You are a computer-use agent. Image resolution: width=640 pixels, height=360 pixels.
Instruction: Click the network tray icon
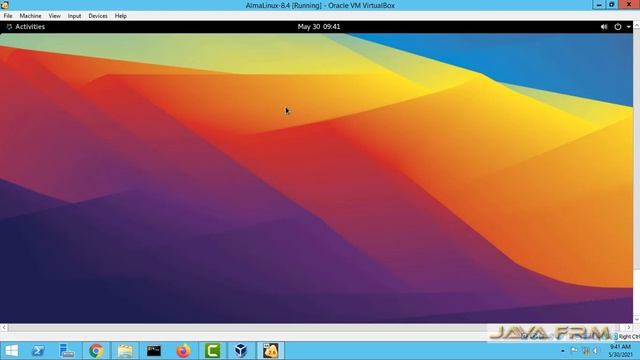pyautogui.click(x=586, y=351)
